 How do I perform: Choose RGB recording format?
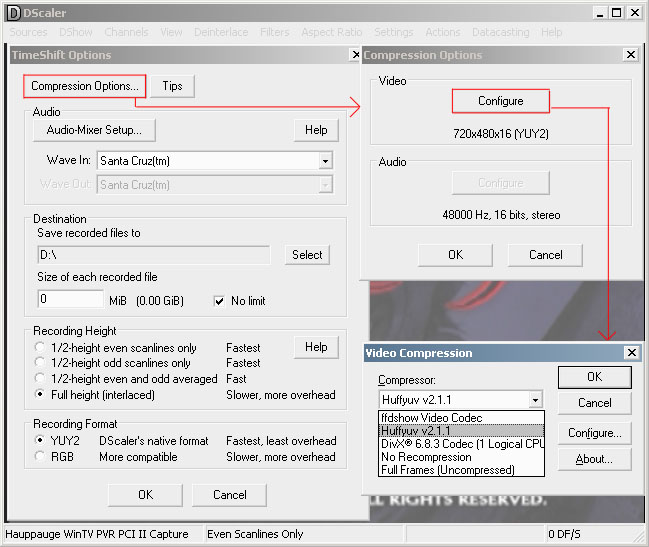coord(40,456)
